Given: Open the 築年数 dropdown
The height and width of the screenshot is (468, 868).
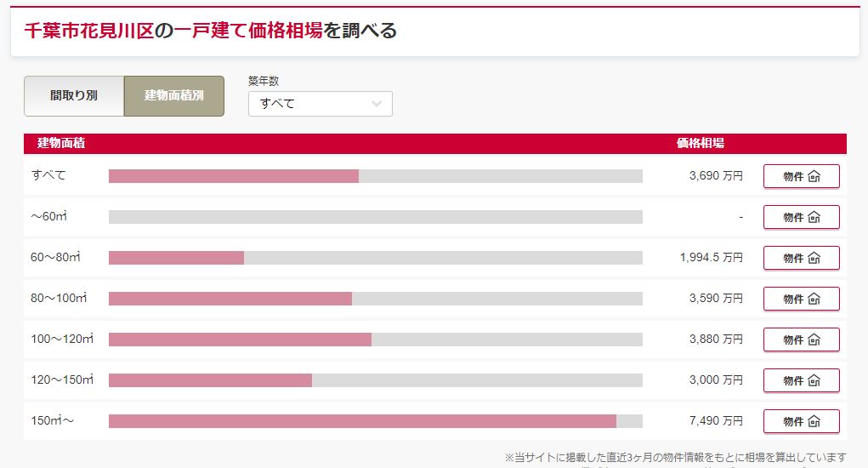Looking at the screenshot, I should [320, 104].
